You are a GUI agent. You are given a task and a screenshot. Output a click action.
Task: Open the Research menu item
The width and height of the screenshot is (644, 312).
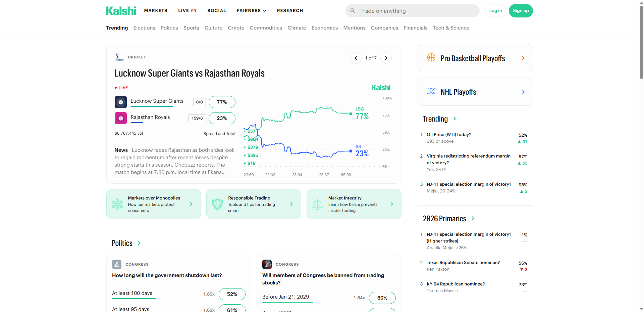point(290,11)
